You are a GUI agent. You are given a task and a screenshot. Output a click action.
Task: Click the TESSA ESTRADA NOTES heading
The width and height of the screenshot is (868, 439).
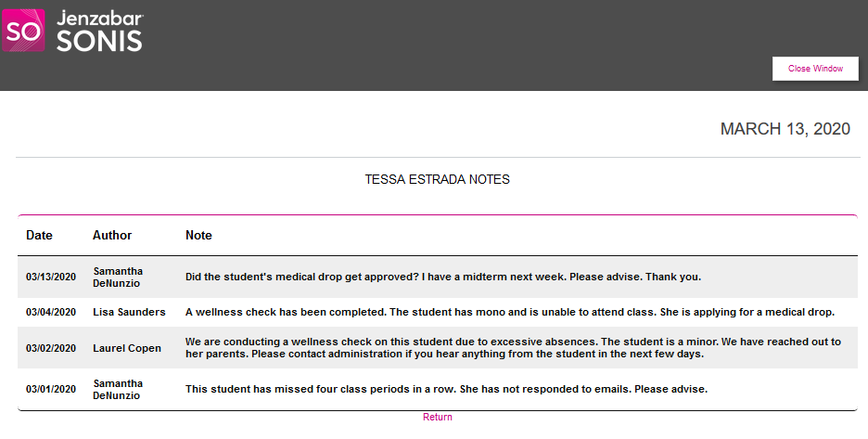click(x=437, y=179)
